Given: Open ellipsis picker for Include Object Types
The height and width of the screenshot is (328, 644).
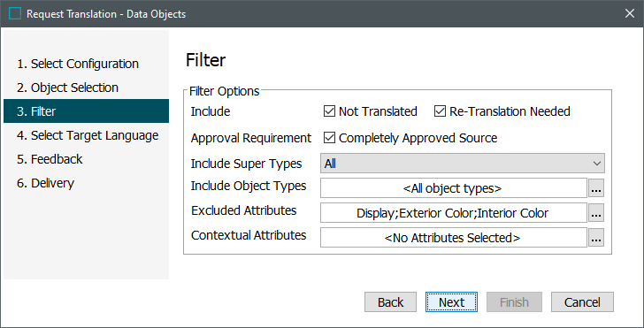Looking at the screenshot, I should (596, 188).
